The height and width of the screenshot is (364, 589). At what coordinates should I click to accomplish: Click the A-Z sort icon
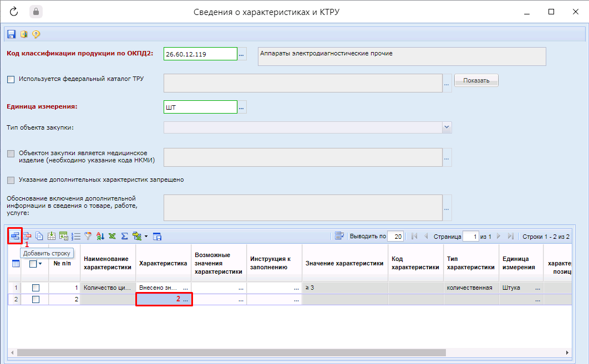(100, 236)
